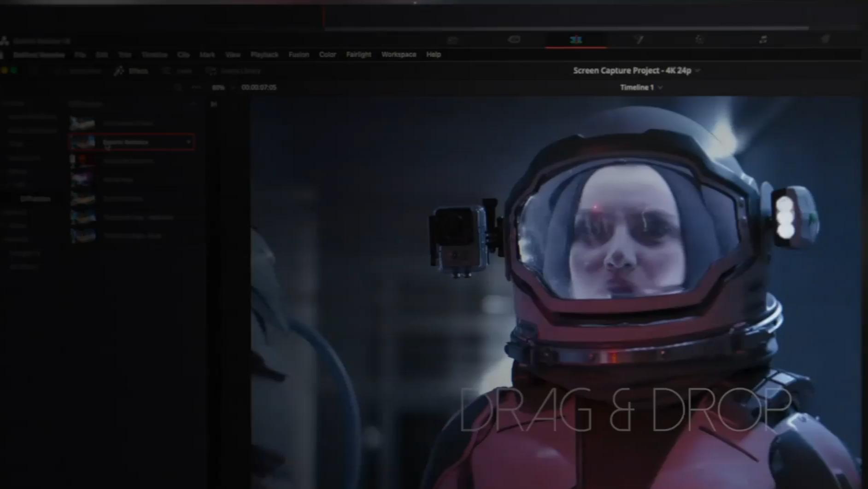Open the Color menu
This screenshot has width=868, height=489.
click(328, 54)
